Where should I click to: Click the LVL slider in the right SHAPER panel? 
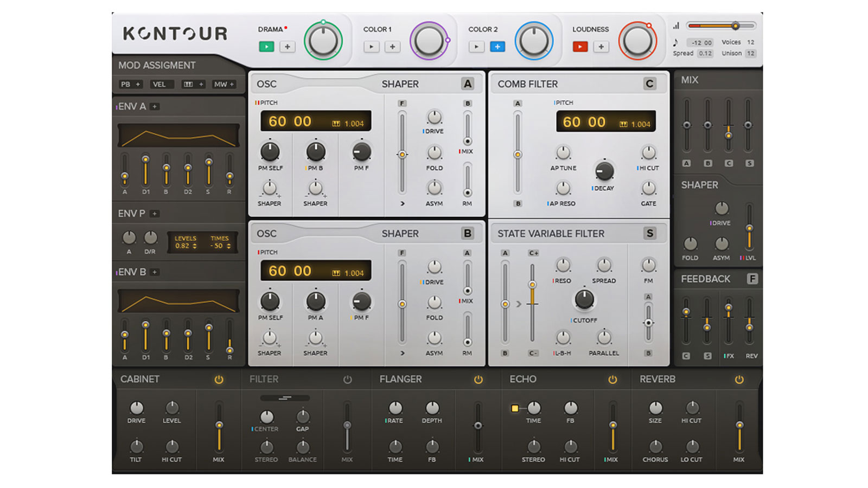click(x=749, y=227)
